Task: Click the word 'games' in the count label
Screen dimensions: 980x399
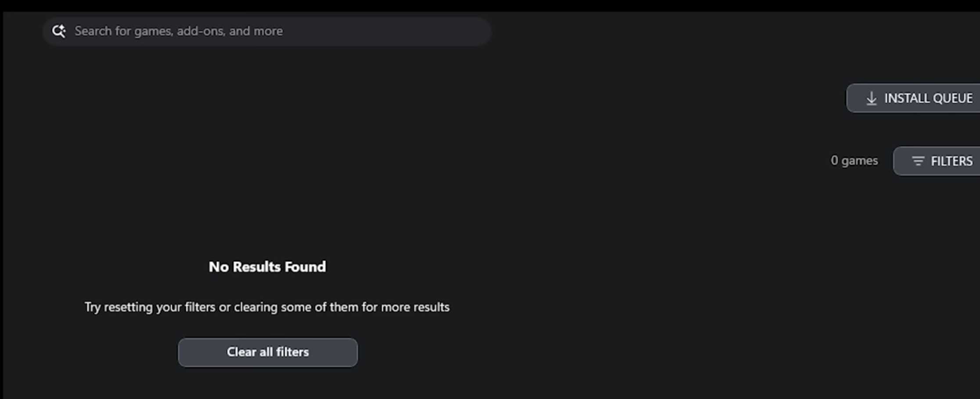Action: [x=860, y=161]
